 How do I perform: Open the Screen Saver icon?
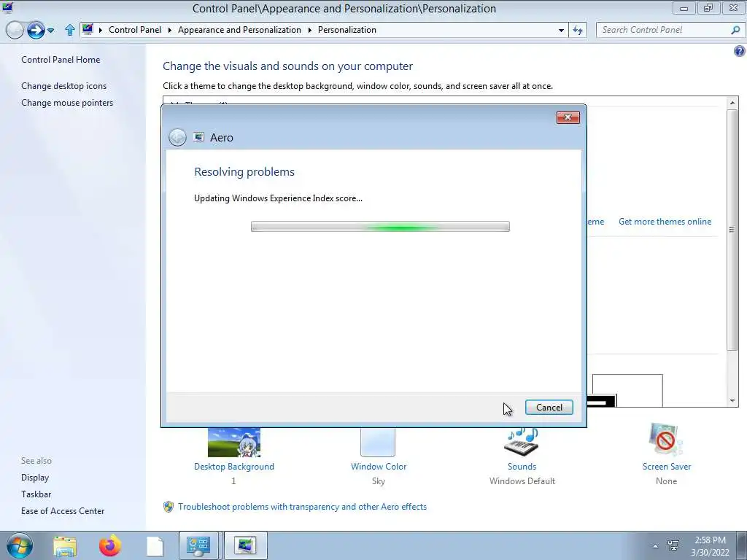[666, 440]
